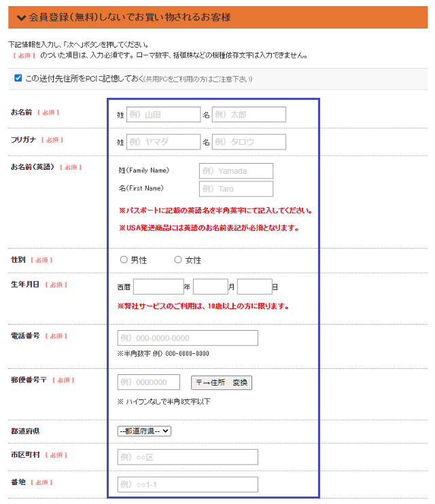Viewport: 435px width, 504px height.
Task: Click the 都道府県 row label
Action: click(25, 431)
